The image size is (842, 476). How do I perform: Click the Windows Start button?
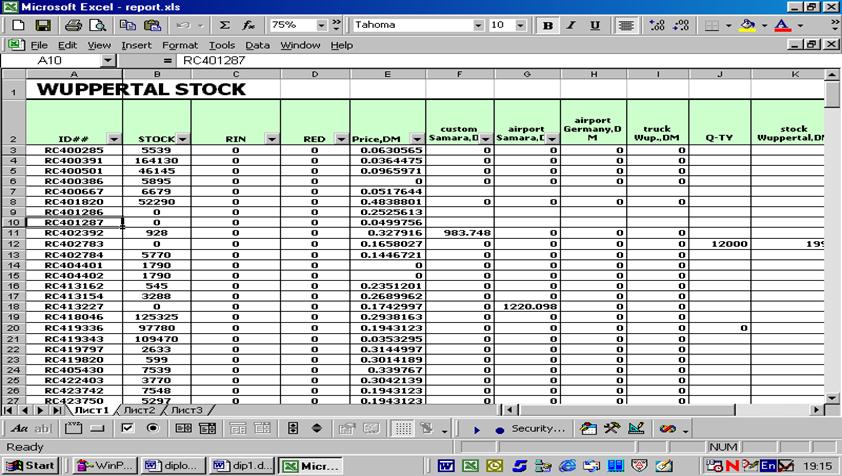(31, 466)
